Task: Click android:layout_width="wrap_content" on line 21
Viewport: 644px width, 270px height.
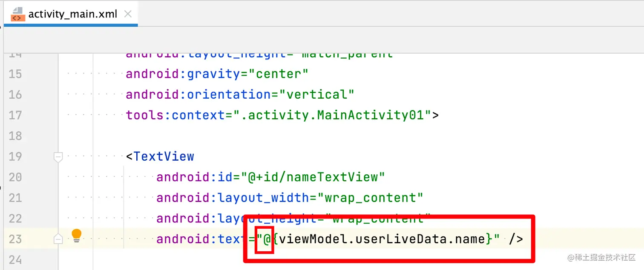Action: (x=290, y=198)
